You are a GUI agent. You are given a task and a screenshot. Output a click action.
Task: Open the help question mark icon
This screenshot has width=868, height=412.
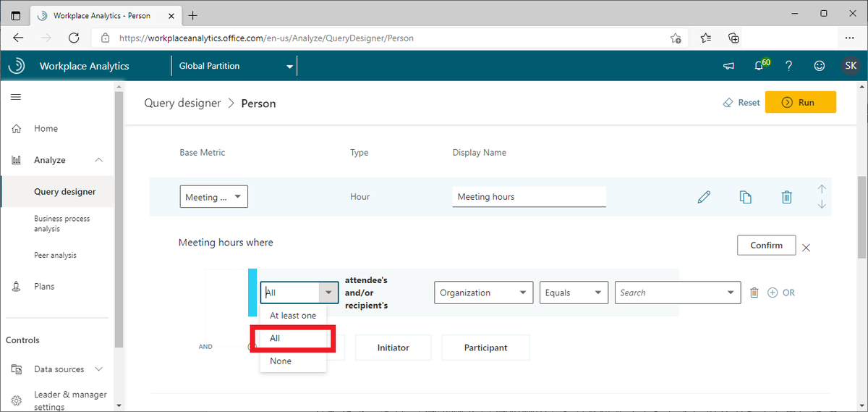pyautogui.click(x=789, y=66)
